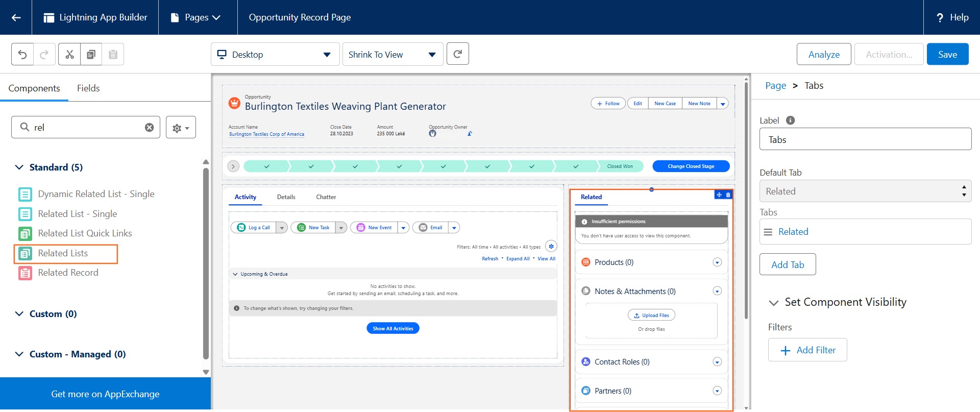Collapse the Standard (5) section
The height and width of the screenshot is (412, 980).
pos(19,167)
